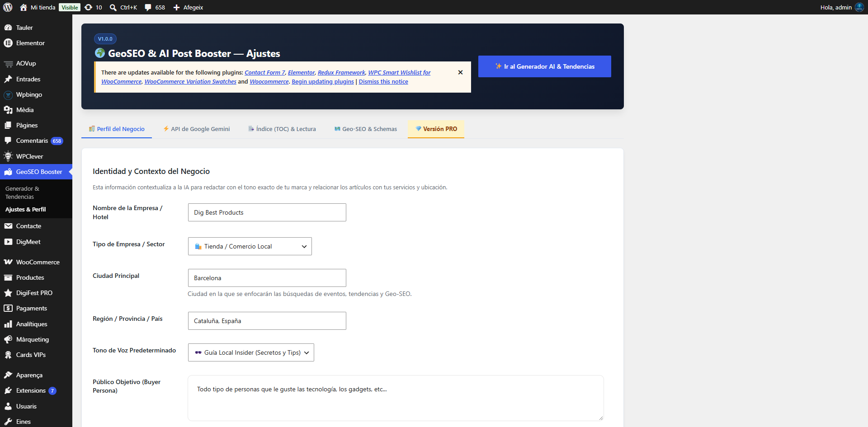868x427 pixels.
Task: Open the Ctrl+K search icon
Action: click(x=113, y=7)
